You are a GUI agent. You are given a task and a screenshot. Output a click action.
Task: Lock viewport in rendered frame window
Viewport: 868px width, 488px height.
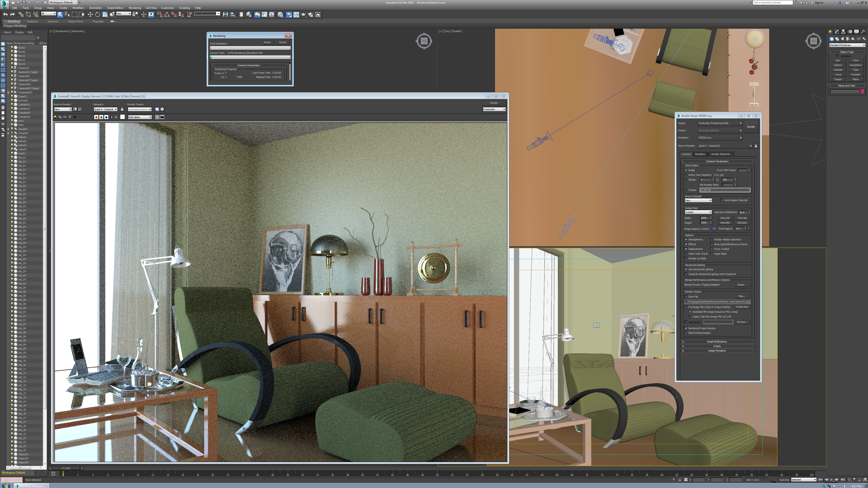(122, 109)
